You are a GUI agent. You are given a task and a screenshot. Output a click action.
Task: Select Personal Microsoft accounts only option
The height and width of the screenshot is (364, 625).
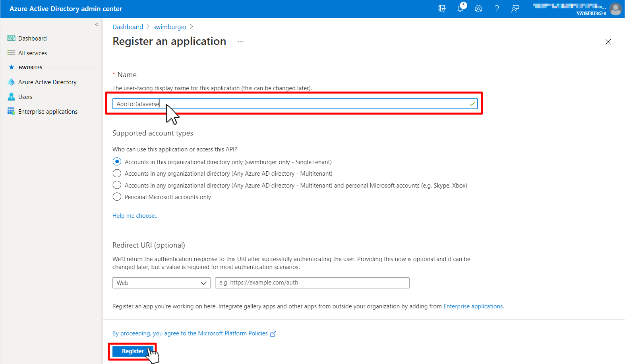117,197
